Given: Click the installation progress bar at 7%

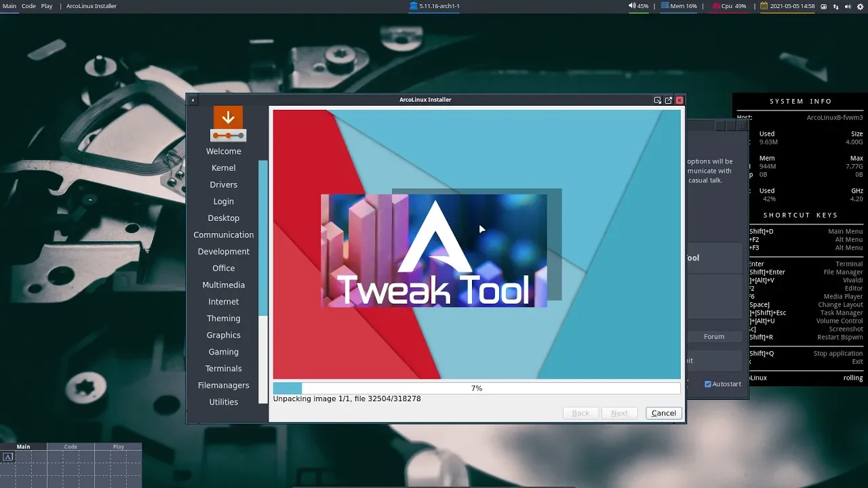Looking at the screenshot, I should [477, 388].
